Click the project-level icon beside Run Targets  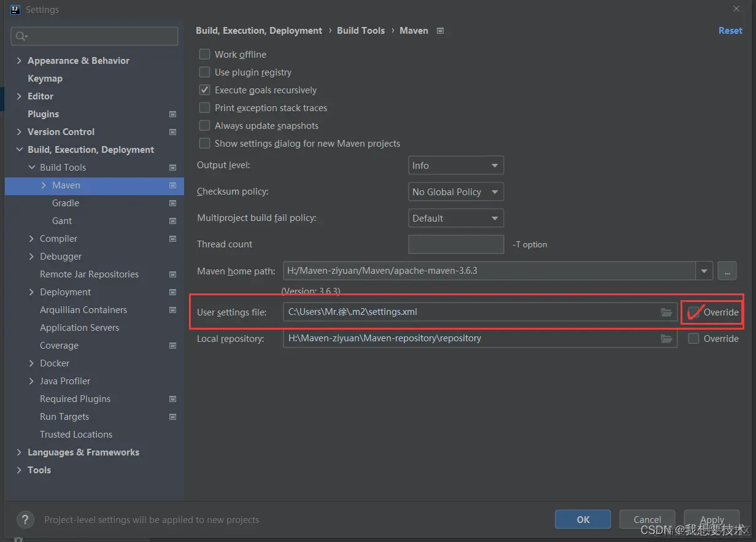(172, 417)
